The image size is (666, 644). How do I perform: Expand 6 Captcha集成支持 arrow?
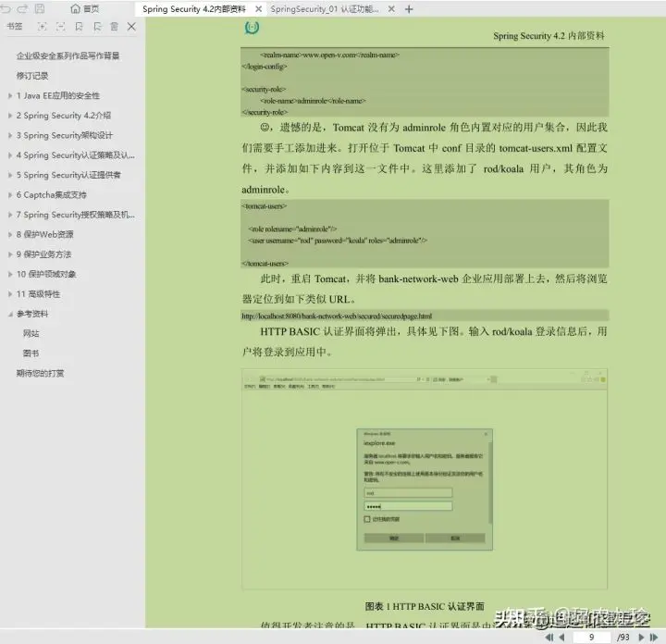(10, 194)
